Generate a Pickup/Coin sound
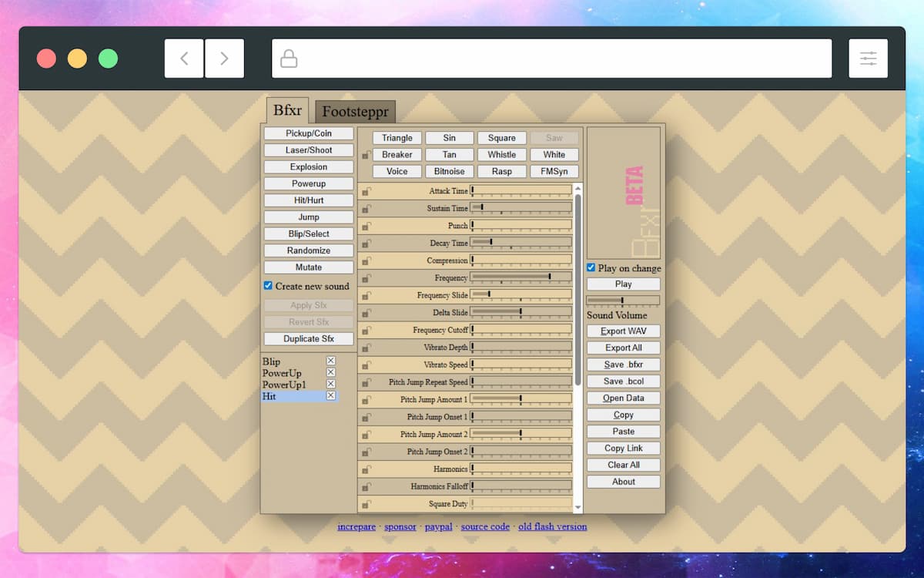The image size is (924, 578). point(309,133)
